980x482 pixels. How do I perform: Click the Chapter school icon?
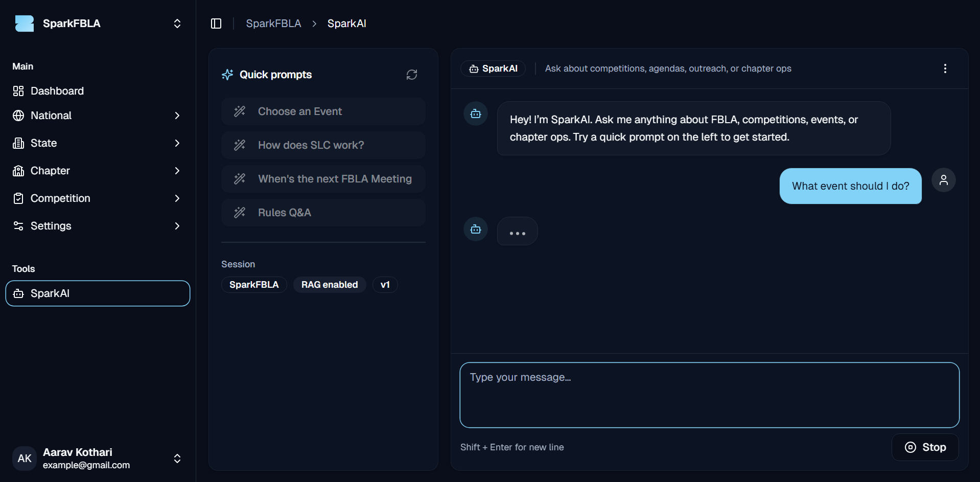18,171
